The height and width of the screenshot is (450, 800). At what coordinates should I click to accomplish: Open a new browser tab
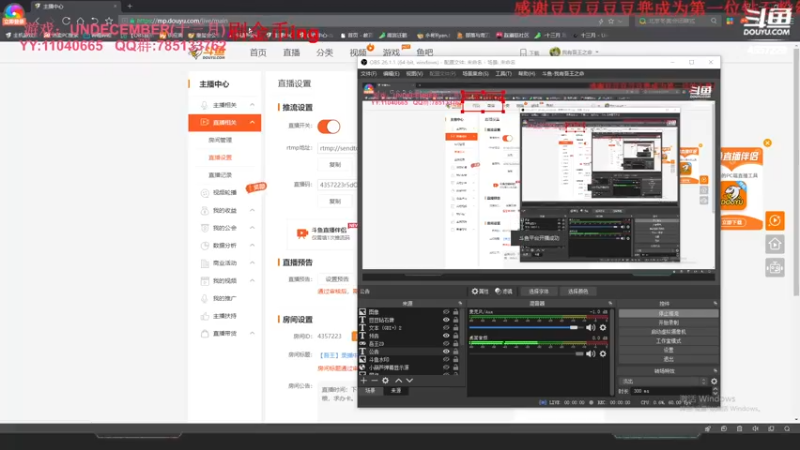coord(130,6)
